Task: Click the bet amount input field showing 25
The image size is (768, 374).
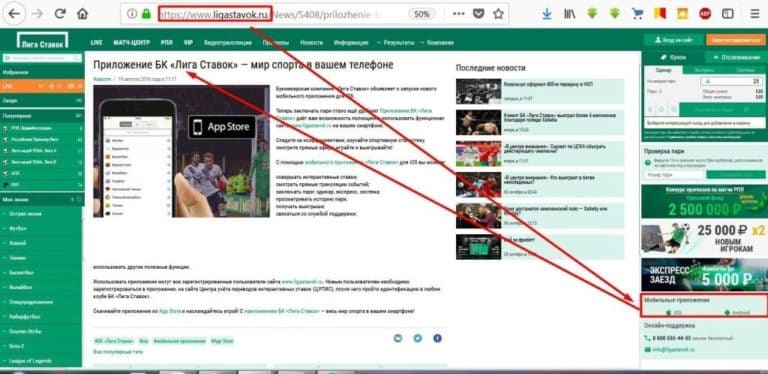Action: click(x=732, y=81)
